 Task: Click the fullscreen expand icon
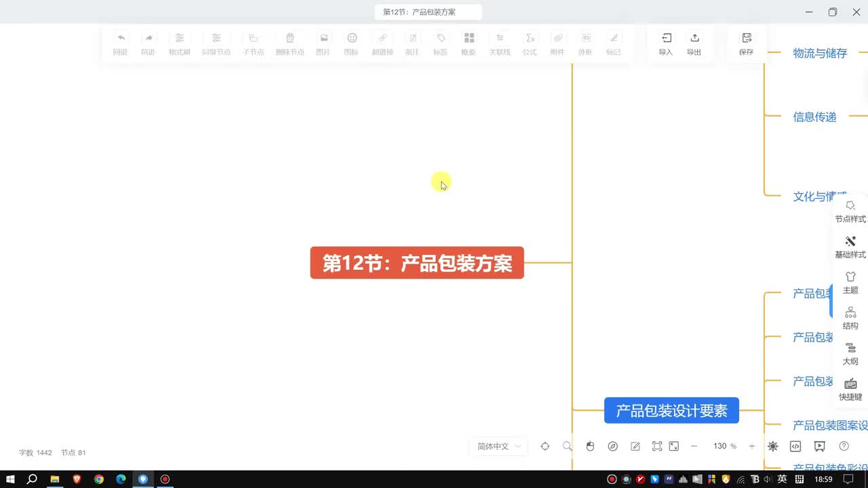674,446
